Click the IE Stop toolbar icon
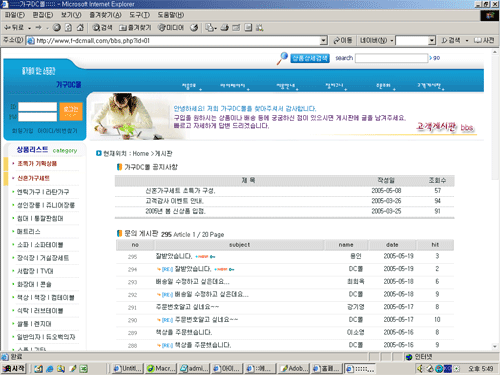The height and width of the screenshot is (375, 500). (x=57, y=28)
